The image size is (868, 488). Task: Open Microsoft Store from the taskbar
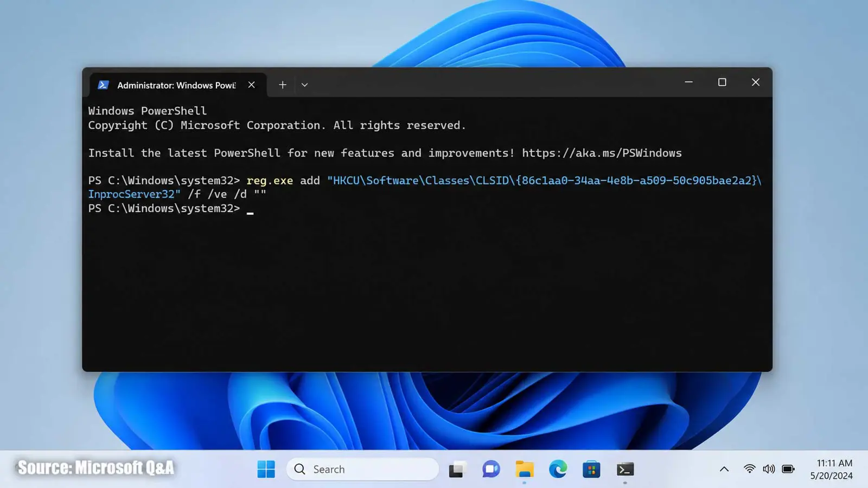pyautogui.click(x=591, y=469)
